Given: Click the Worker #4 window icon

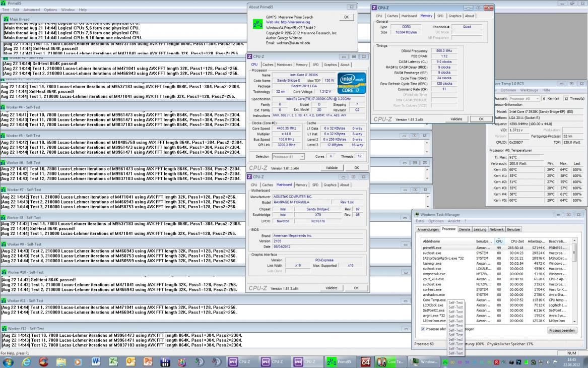Looking at the screenshot, I should tap(3, 107).
